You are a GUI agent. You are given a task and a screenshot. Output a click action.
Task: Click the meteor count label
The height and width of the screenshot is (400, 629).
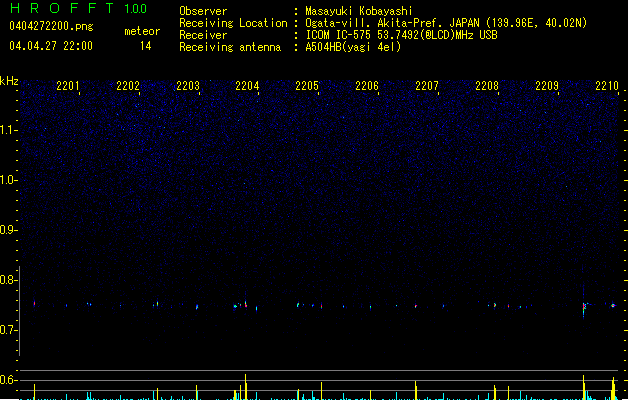pyautogui.click(x=142, y=31)
